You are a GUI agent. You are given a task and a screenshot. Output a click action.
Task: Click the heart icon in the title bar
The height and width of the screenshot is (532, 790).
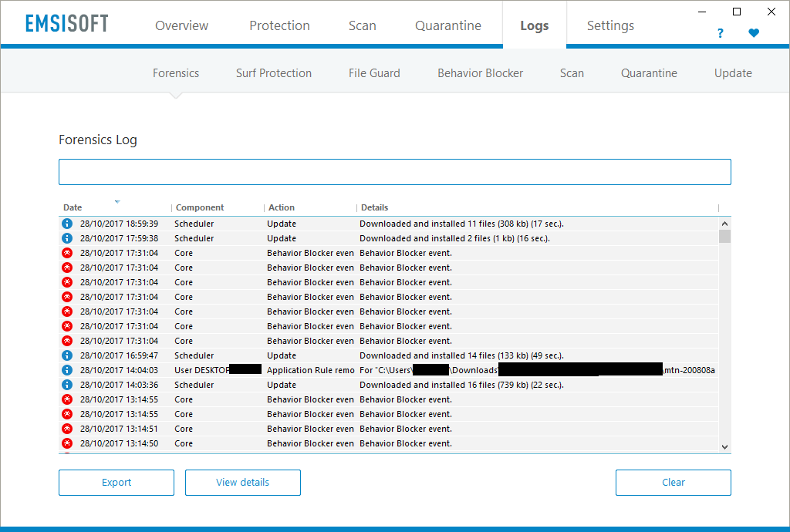tap(754, 33)
